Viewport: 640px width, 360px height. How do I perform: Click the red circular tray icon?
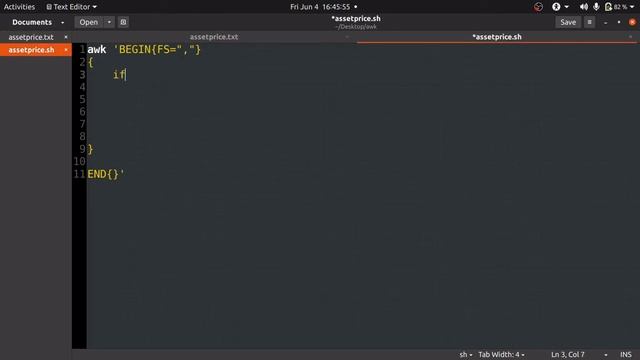pos(538,7)
